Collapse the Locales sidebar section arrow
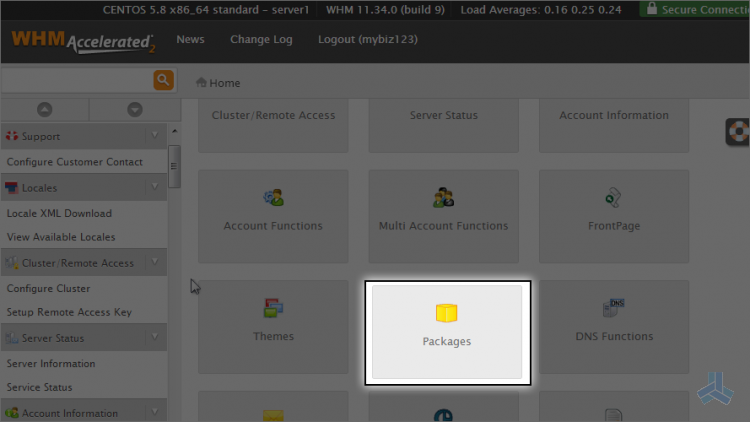The height and width of the screenshot is (422, 750). [155, 187]
